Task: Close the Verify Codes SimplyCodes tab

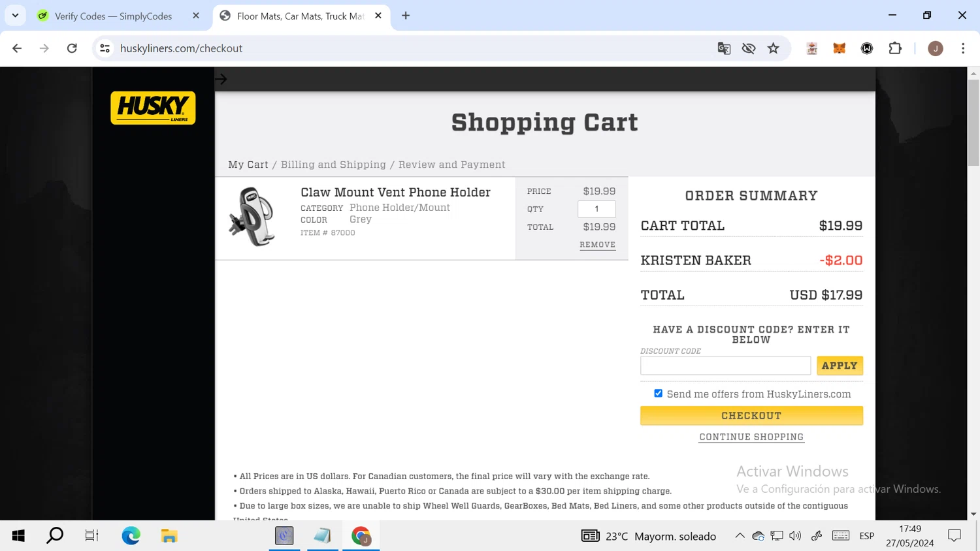Action: coord(196,16)
